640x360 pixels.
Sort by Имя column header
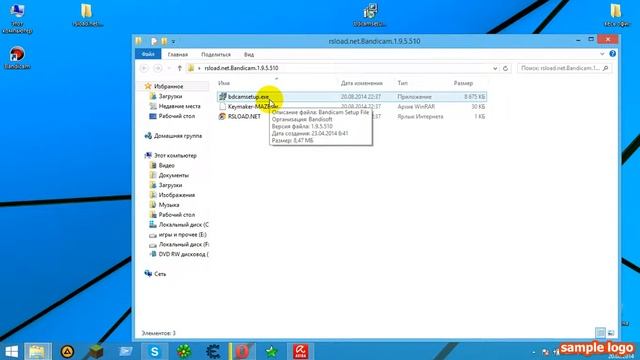[x=224, y=83]
